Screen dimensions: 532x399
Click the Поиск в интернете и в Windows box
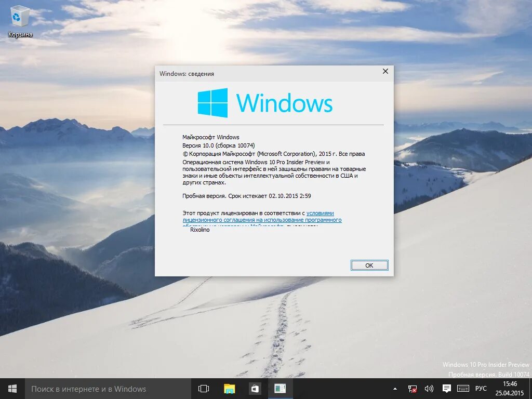108,389
